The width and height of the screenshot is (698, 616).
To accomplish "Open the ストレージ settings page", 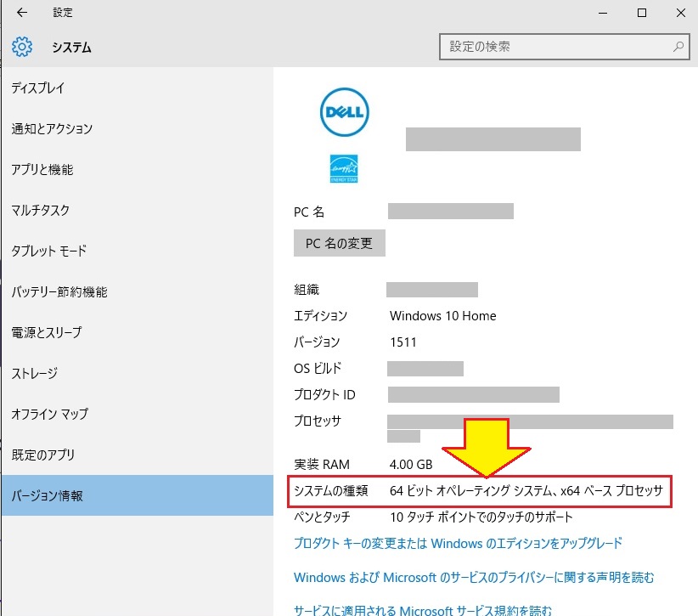I will pyautogui.click(x=34, y=374).
